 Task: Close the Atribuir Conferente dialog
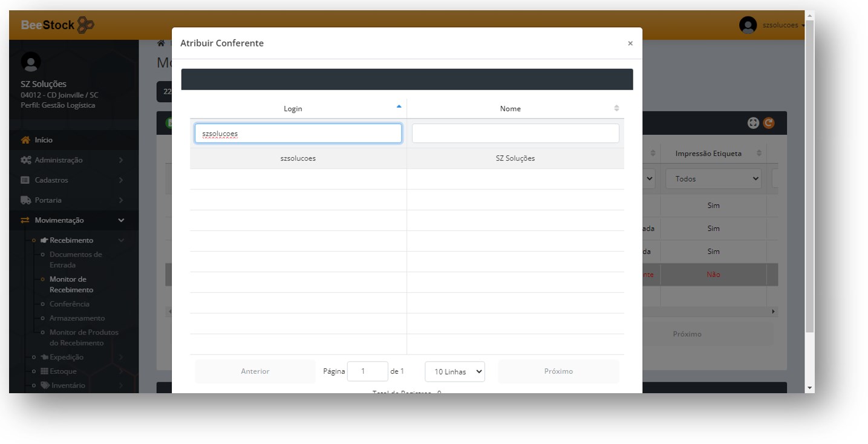pos(630,44)
